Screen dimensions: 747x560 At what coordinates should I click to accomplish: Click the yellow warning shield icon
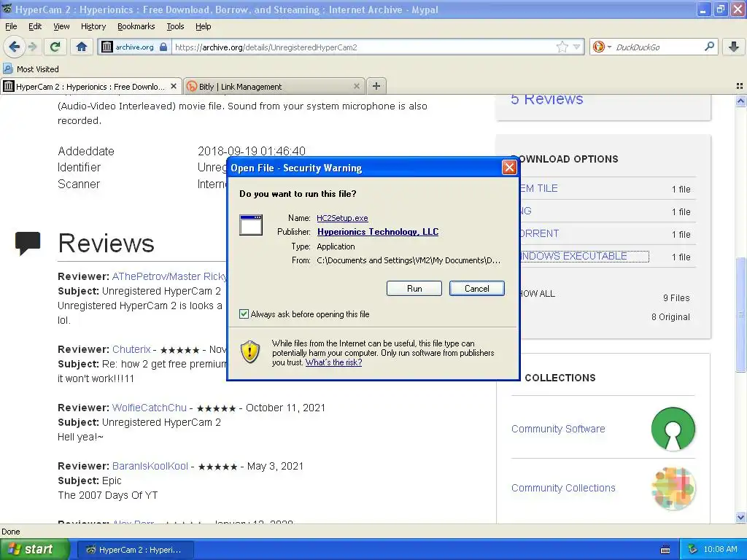click(250, 352)
